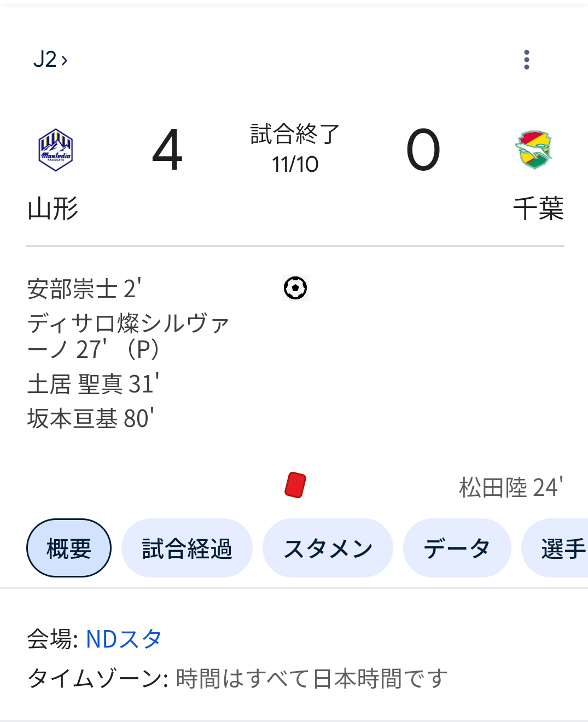Click the ディサロ燦シルヴァーノ penalty goal entry
The height and width of the screenshot is (722, 588).
[128, 336]
